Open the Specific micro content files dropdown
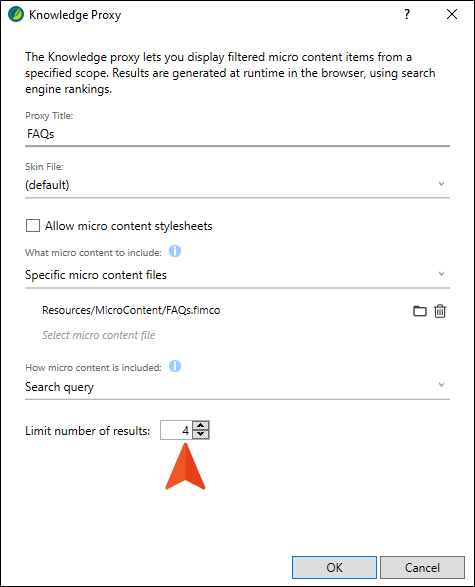Viewport: 475px width, 587px height. coord(237,275)
